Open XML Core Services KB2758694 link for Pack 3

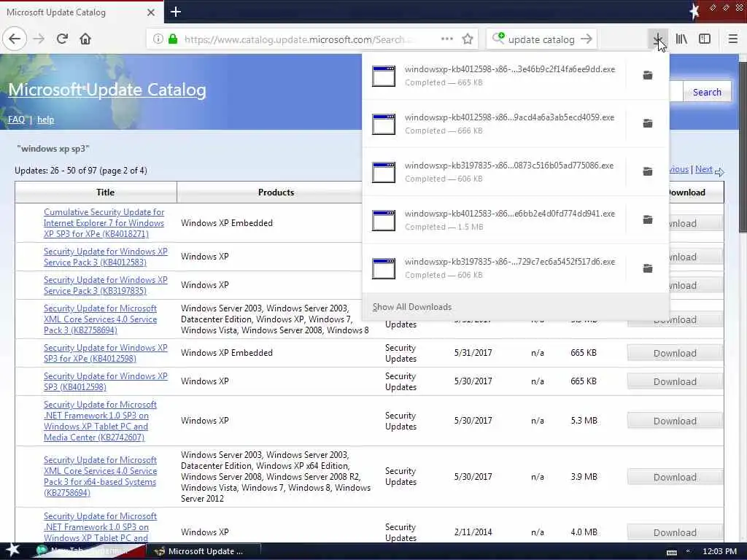coord(100,319)
